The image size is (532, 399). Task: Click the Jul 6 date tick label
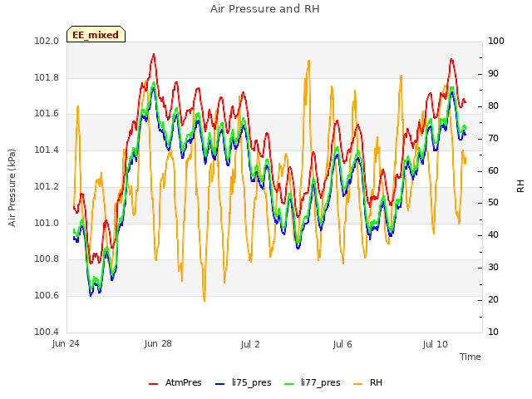(342, 344)
